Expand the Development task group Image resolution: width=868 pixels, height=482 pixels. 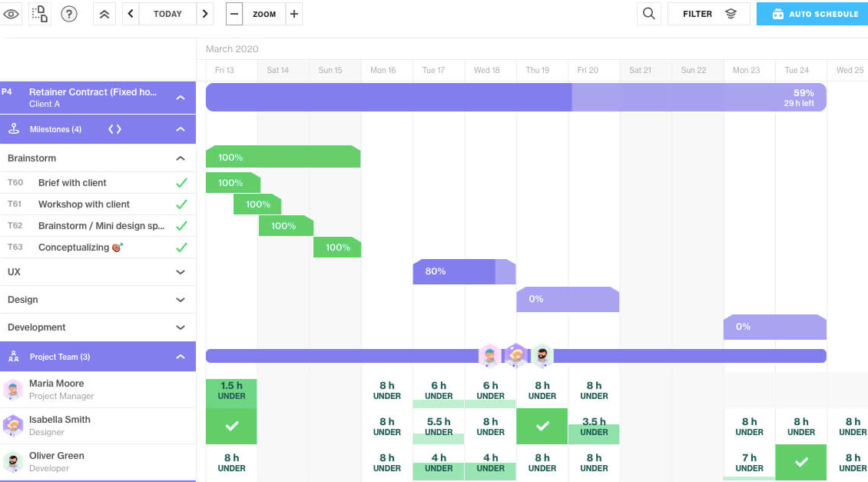pyautogui.click(x=181, y=327)
